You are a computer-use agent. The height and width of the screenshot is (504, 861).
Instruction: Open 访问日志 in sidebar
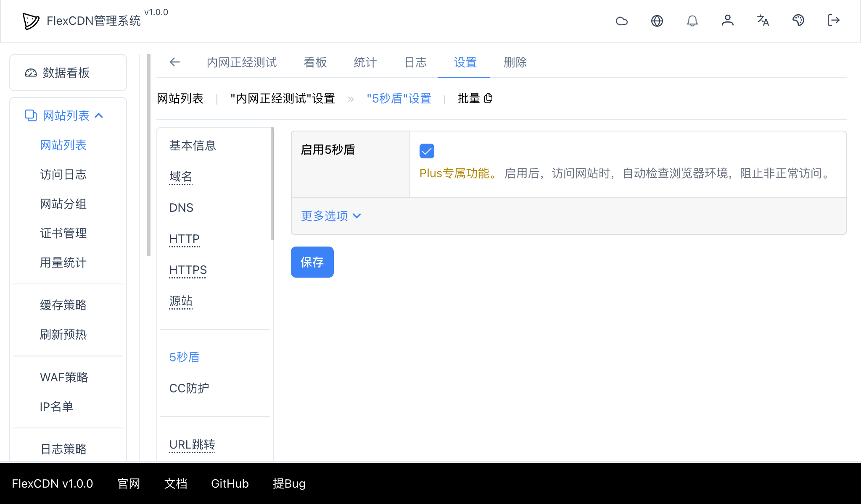coord(63,175)
